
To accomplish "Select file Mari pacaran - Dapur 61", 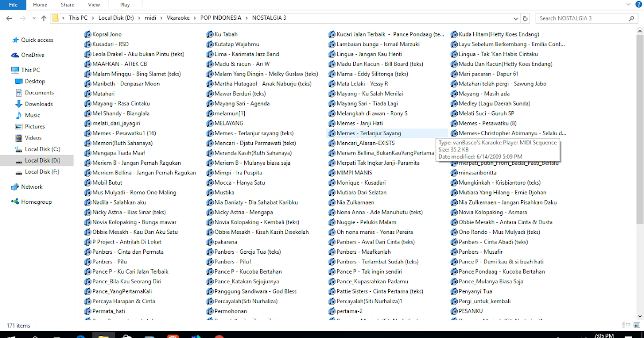I will pos(488,74).
